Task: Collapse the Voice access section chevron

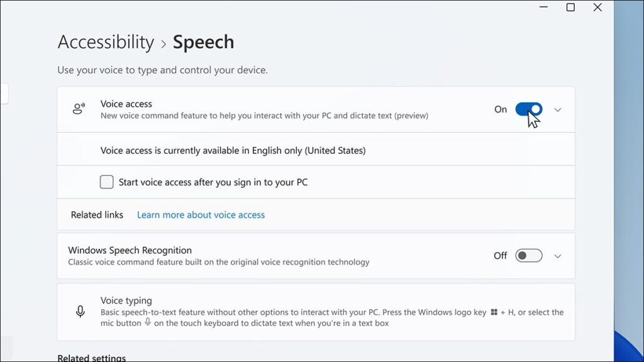Action: [x=558, y=110]
